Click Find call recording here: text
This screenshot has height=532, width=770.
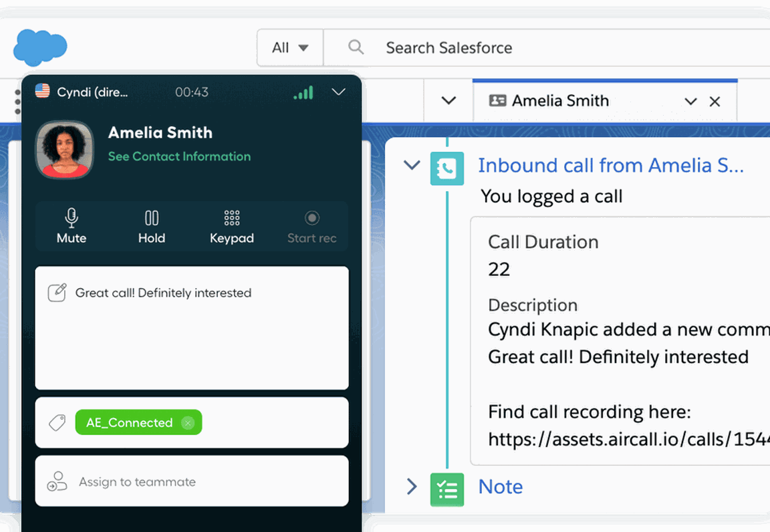tap(590, 412)
